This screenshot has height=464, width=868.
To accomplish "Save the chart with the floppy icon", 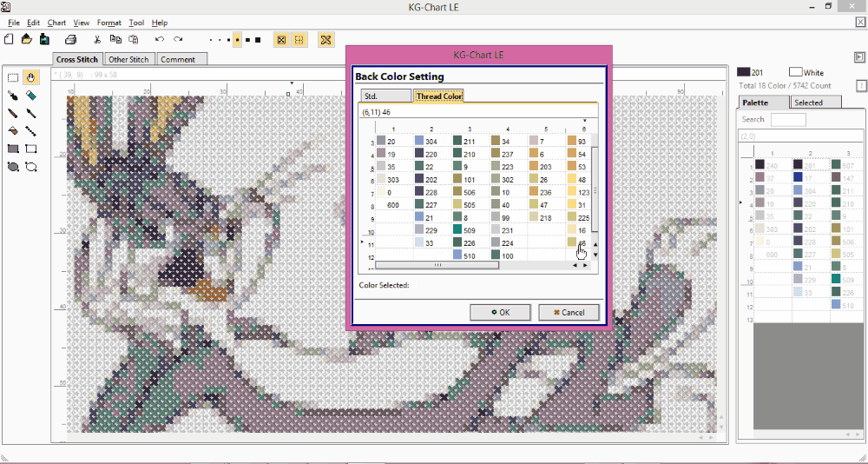I will click(x=44, y=39).
